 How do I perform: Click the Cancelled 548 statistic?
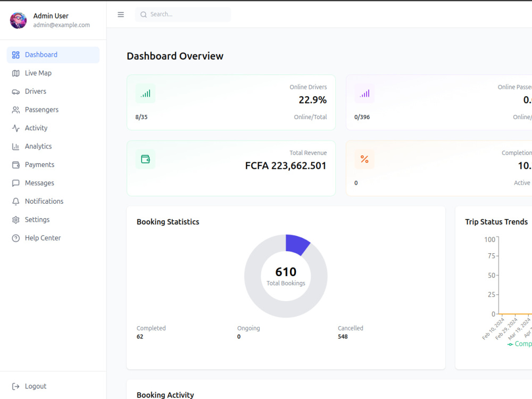coord(351,332)
